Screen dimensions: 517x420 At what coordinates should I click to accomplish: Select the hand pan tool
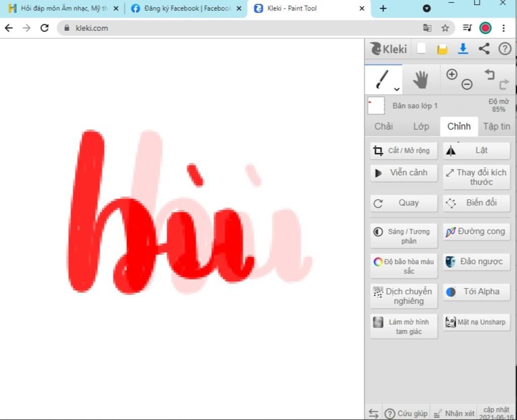point(421,79)
